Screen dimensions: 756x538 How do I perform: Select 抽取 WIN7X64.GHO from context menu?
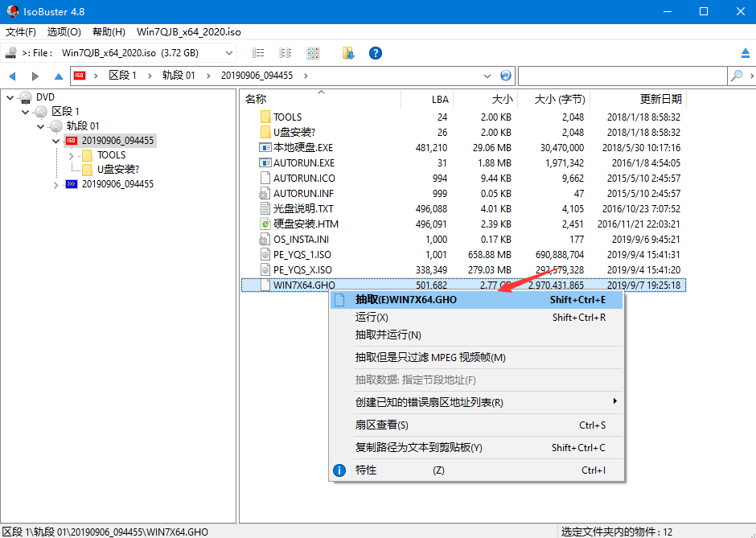(406, 300)
